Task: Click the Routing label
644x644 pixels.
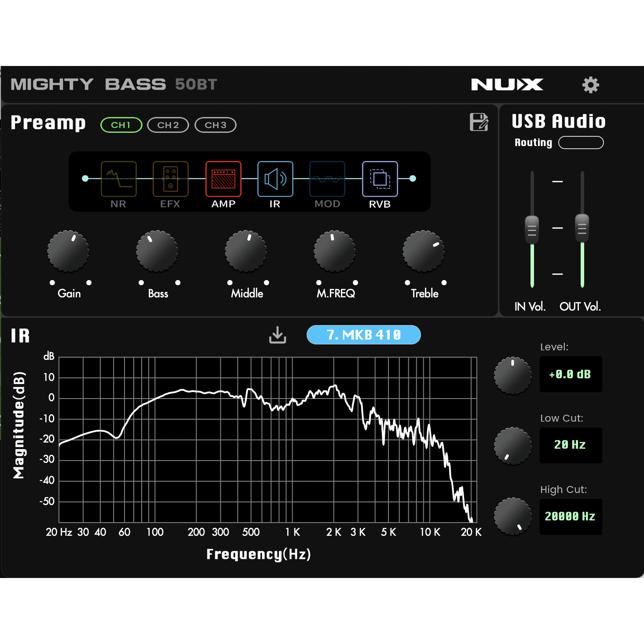Action: [x=533, y=143]
